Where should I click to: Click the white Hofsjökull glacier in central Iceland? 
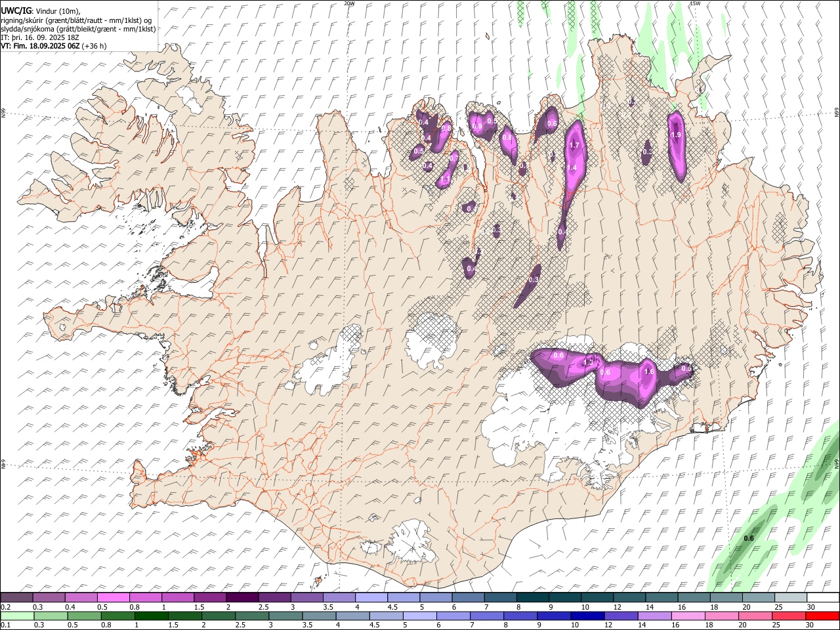click(x=431, y=341)
